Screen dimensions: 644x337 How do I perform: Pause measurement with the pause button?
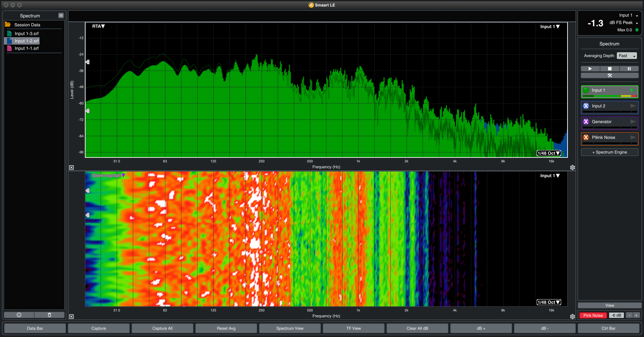629,69
